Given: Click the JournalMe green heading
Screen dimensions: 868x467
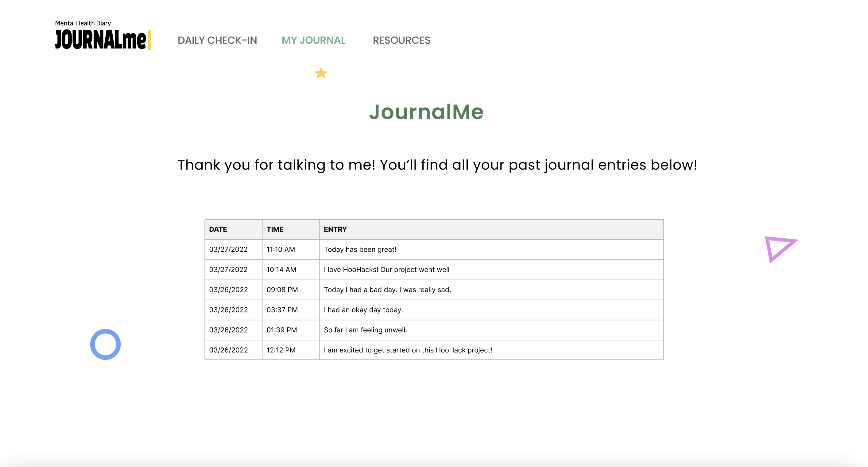Looking at the screenshot, I should click(x=426, y=112).
